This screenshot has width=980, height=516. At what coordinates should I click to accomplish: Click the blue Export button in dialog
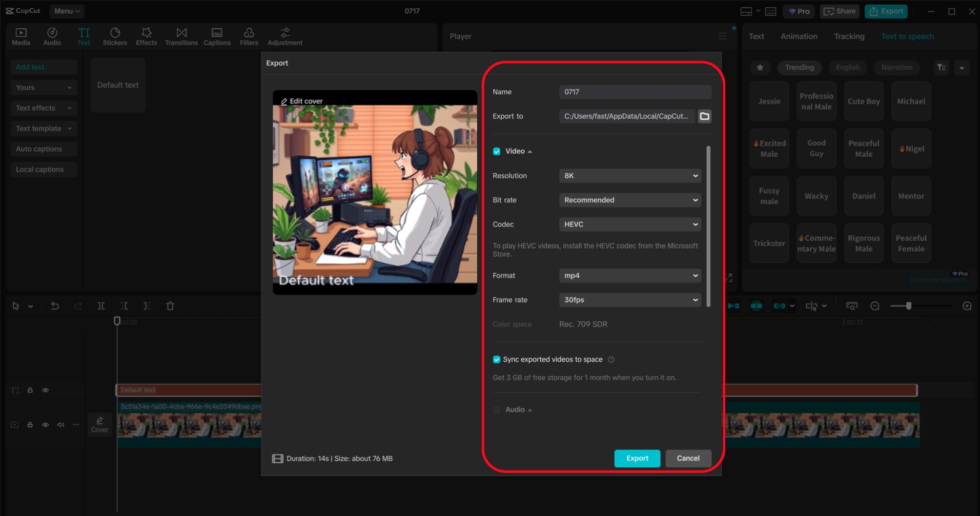(637, 459)
